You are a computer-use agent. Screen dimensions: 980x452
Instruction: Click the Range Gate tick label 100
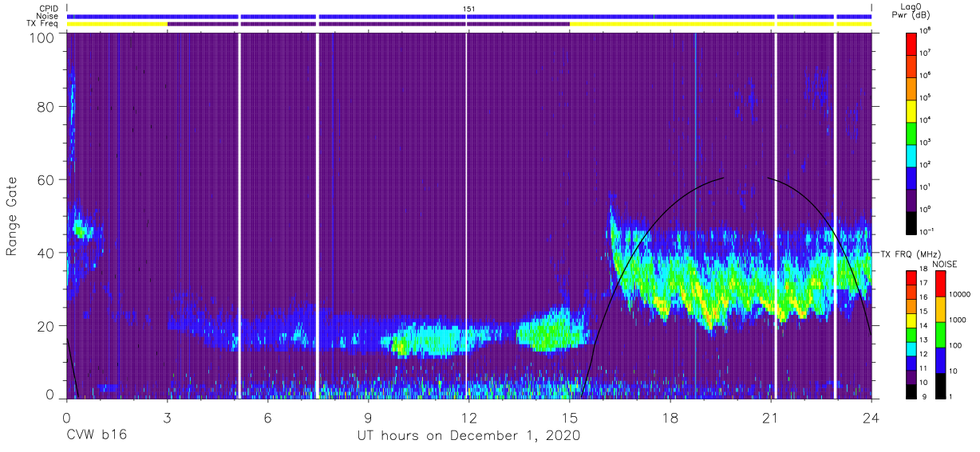click(x=42, y=38)
